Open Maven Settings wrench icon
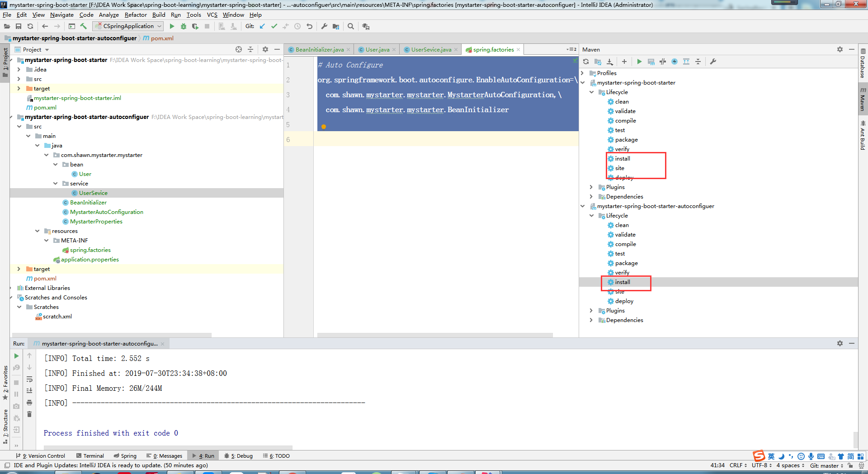868x474 pixels. pos(713,62)
